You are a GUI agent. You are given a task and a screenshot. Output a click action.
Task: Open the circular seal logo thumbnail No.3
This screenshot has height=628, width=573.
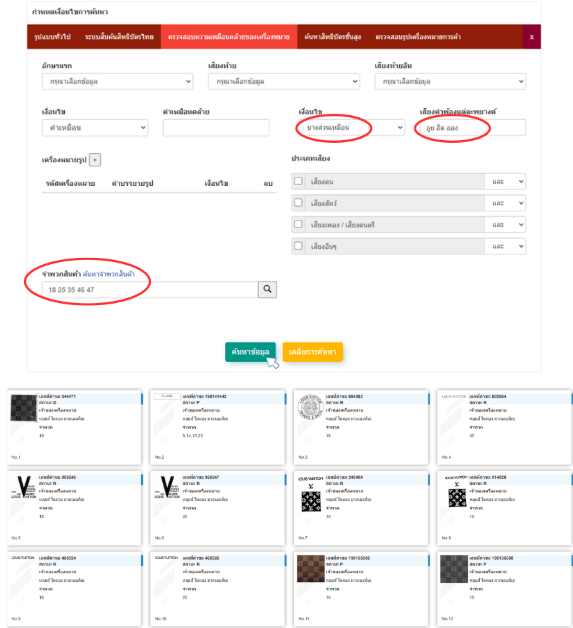[310, 407]
